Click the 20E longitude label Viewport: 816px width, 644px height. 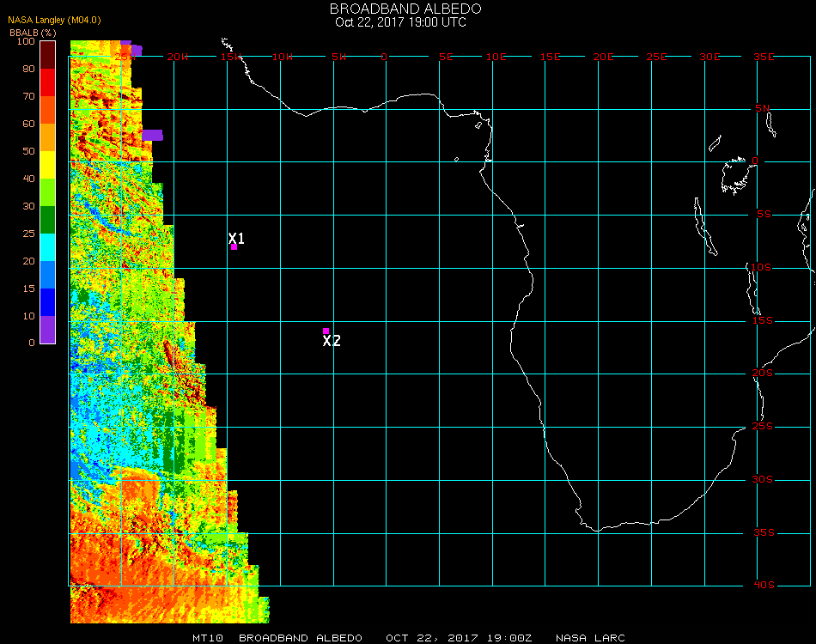click(603, 57)
